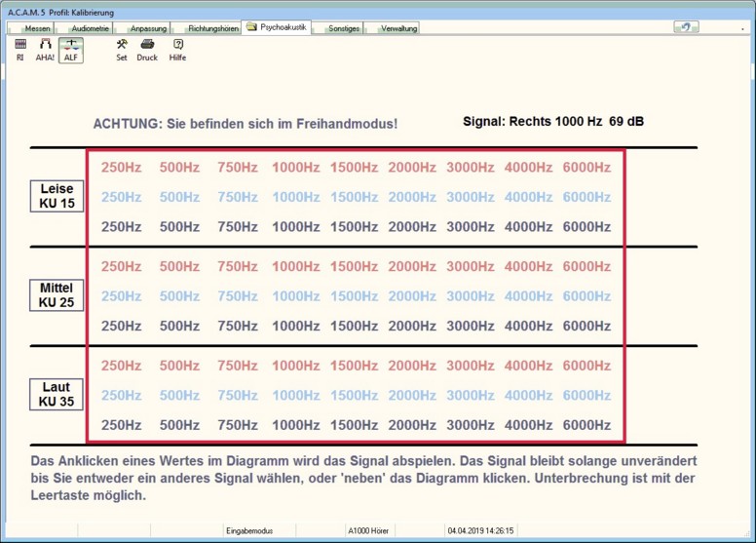This screenshot has height=543, width=756.
Task: Play dark 250Hz in Laut section
Action: click(x=122, y=425)
